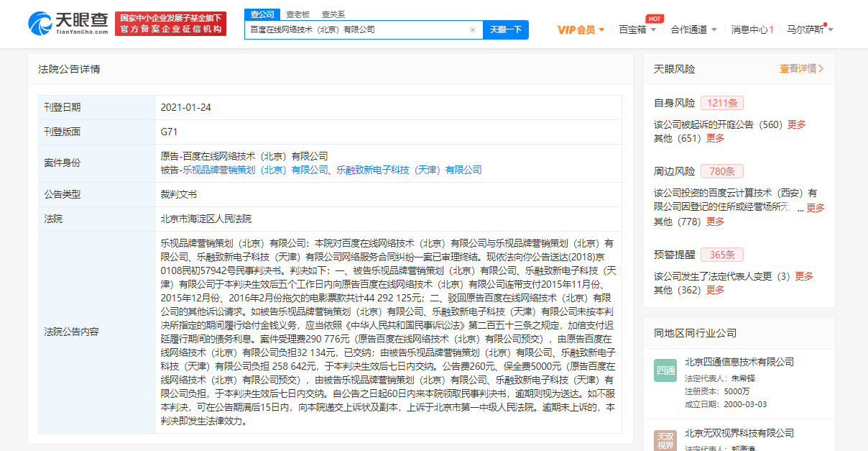Open the 北京无双视界科技有限公司 company link
Viewport: 868px width, 451px height.
[739, 433]
